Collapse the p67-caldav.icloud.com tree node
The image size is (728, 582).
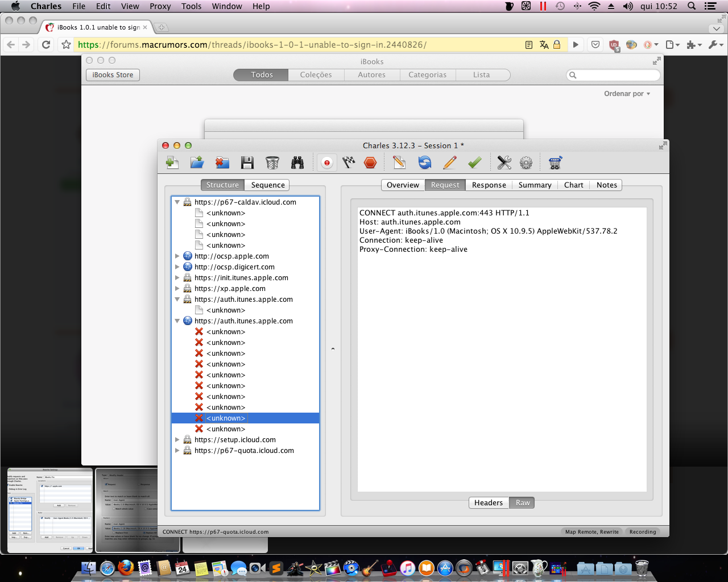177,202
